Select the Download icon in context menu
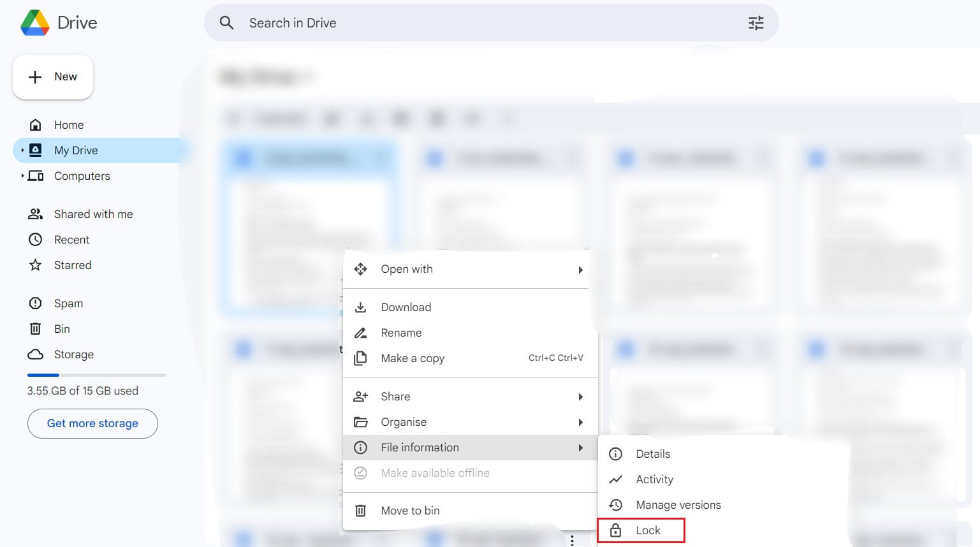Image resolution: width=980 pixels, height=547 pixels. [x=361, y=307]
